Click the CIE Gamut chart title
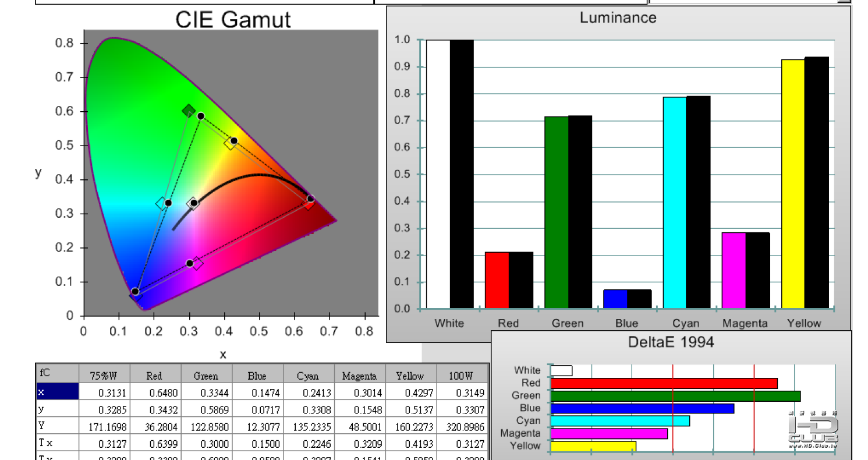 pos(233,20)
